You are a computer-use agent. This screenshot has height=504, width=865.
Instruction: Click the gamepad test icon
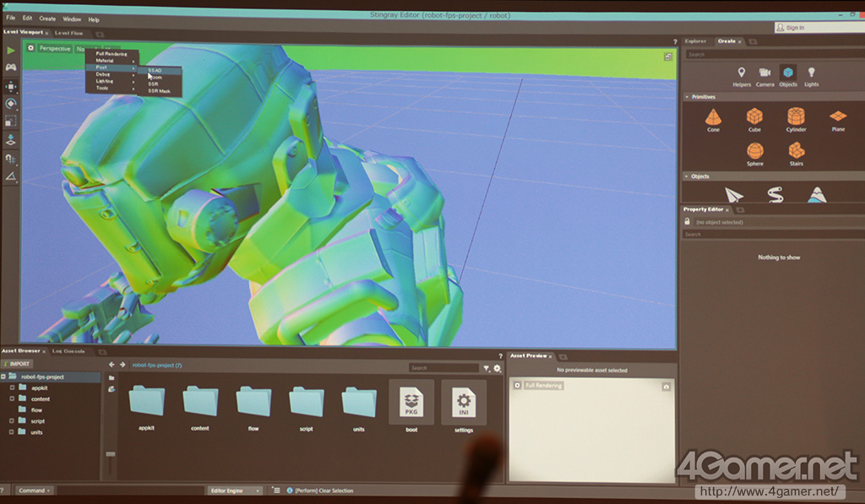[11, 68]
